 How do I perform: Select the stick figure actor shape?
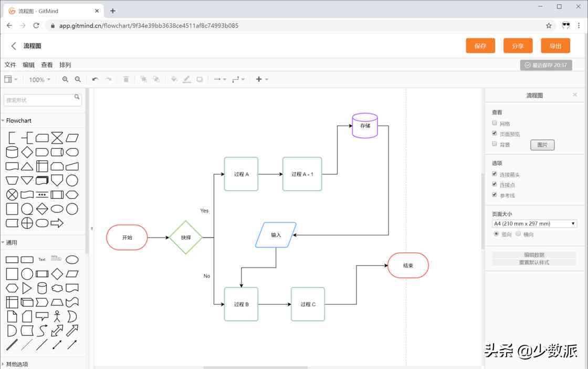click(x=57, y=316)
